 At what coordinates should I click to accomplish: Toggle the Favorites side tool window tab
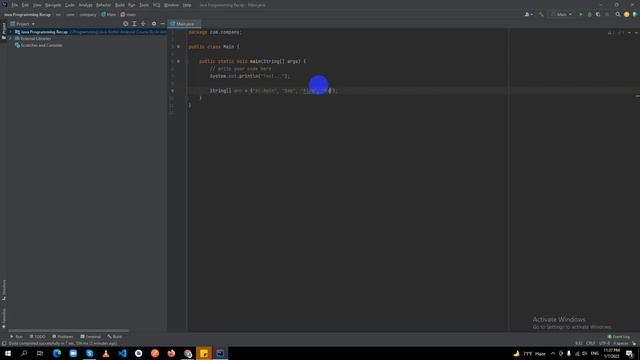pyautogui.click(x=4, y=318)
